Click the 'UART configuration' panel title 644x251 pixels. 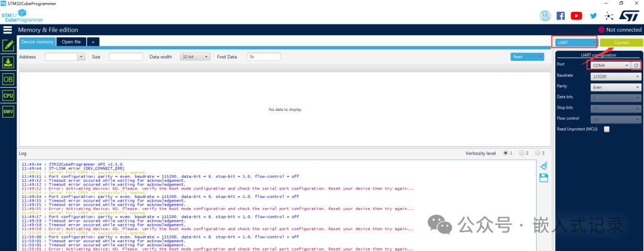599,55
